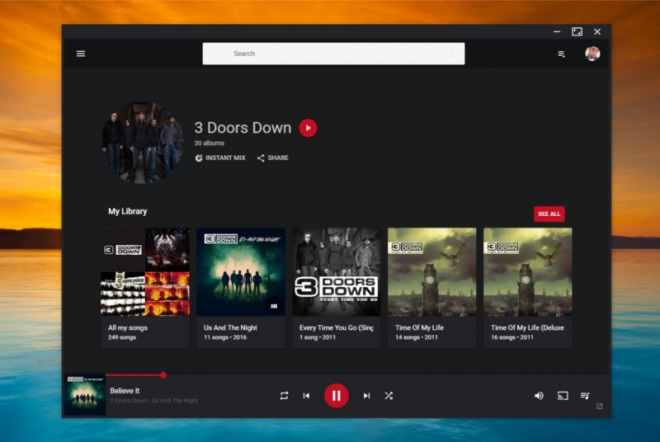Play 3 Doors Down with red play button
The height and width of the screenshot is (442, 660).
click(x=308, y=128)
